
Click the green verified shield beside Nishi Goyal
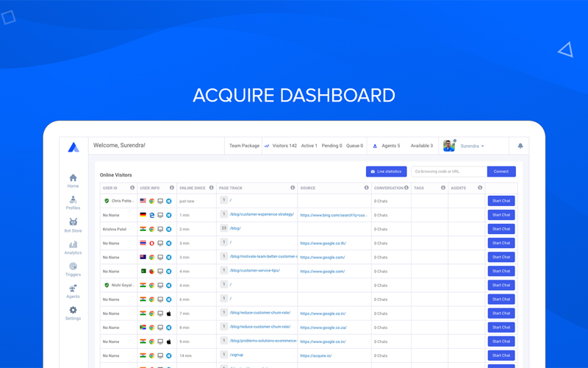tap(107, 286)
